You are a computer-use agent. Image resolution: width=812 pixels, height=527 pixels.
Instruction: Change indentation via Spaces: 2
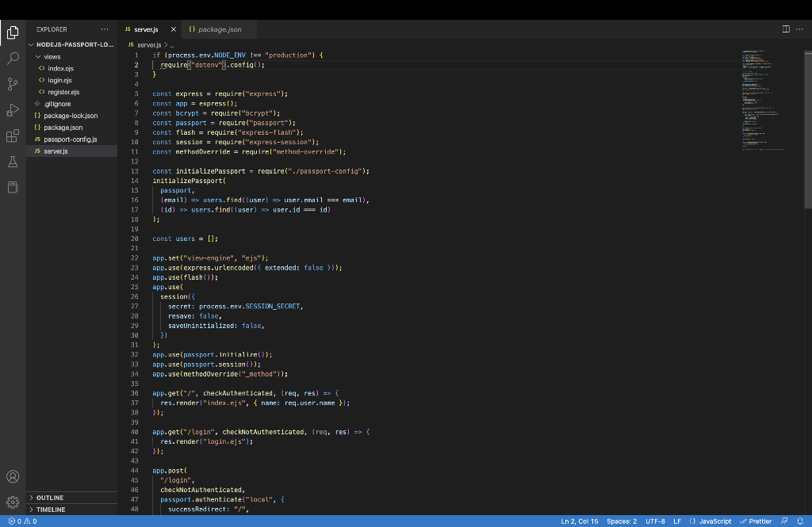pyautogui.click(x=622, y=521)
